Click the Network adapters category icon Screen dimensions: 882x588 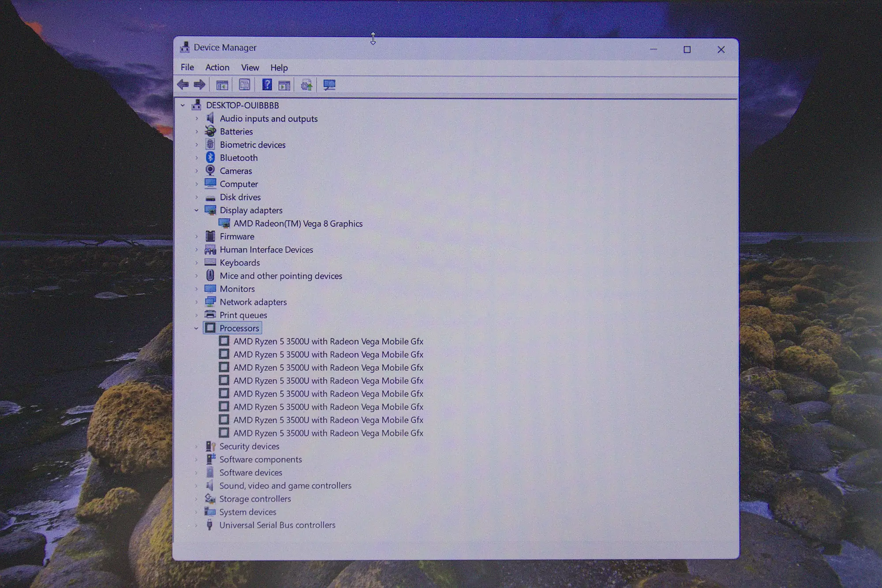pos(210,302)
